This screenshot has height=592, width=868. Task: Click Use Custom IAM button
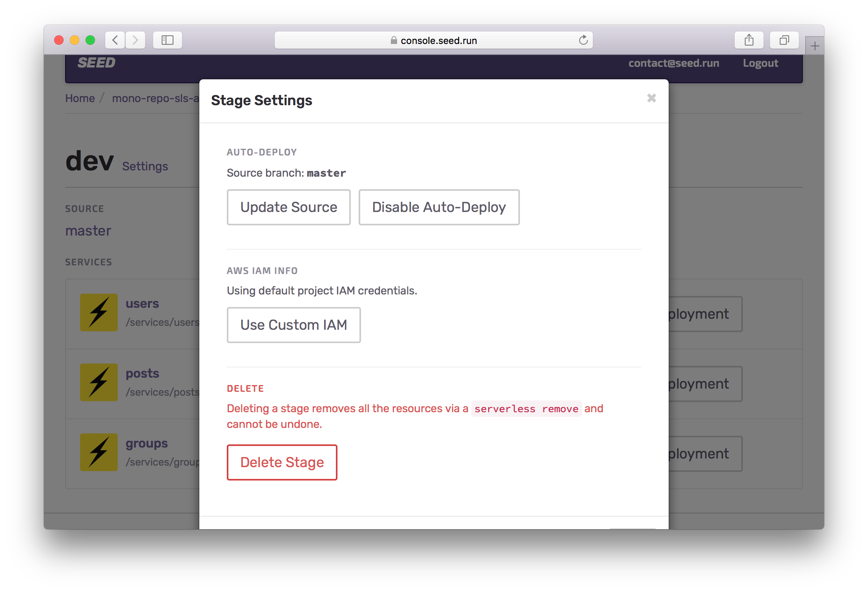pyautogui.click(x=294, y=325)
